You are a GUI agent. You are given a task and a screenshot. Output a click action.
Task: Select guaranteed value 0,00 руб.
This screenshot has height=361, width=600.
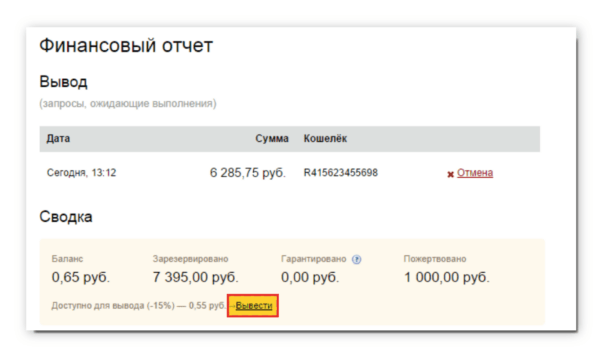tap(310, 277)
